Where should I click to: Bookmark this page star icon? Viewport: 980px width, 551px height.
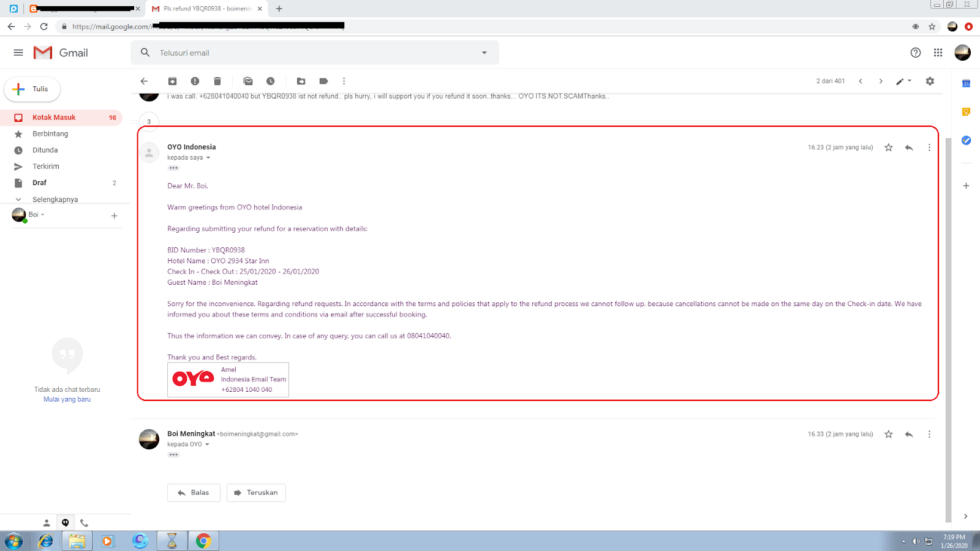(932, 26)
